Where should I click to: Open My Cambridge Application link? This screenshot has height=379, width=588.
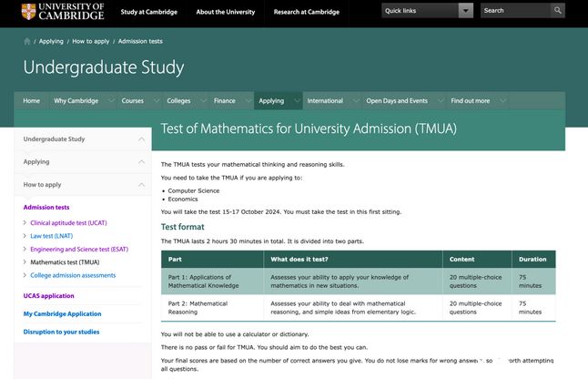tap(62, 313)
